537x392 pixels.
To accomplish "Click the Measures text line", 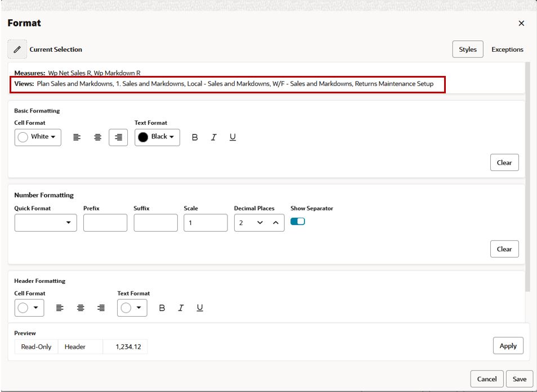I will (78, 73).
